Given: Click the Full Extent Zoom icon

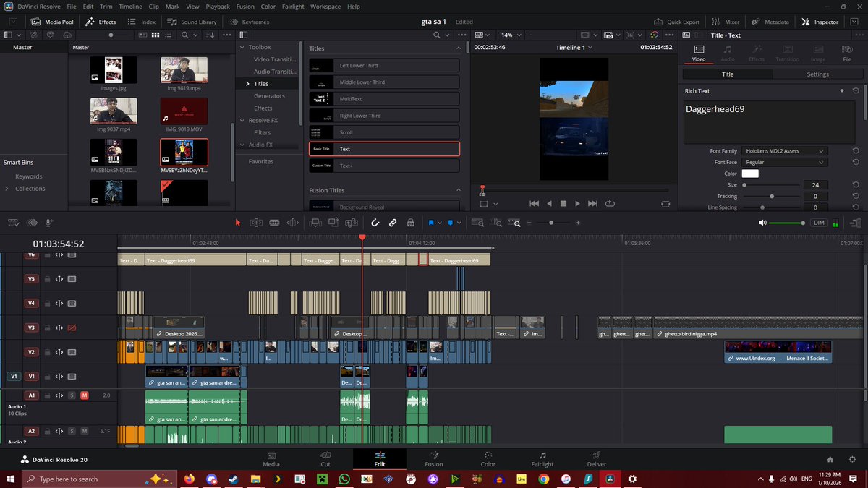Looking at the screenshot, I should [477, 223].
